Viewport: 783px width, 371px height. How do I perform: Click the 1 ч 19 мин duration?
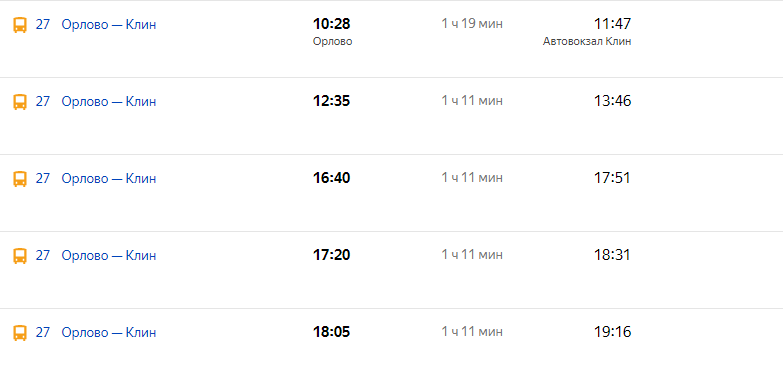(472, 24)
